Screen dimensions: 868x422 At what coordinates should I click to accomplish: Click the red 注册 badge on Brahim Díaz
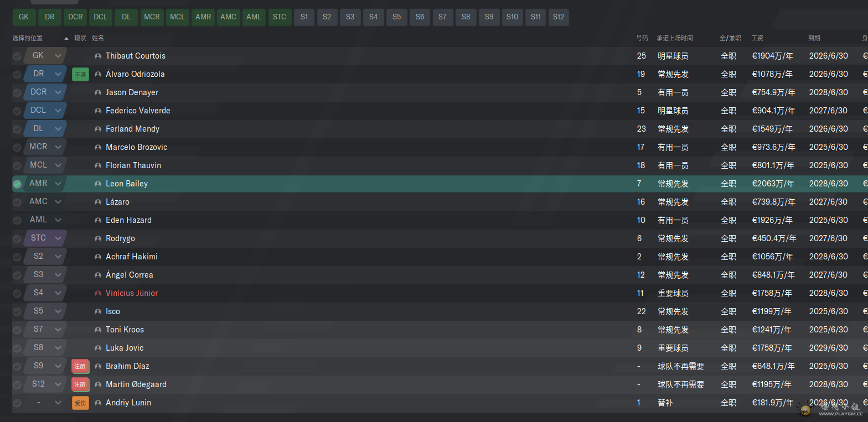point(80,366)
